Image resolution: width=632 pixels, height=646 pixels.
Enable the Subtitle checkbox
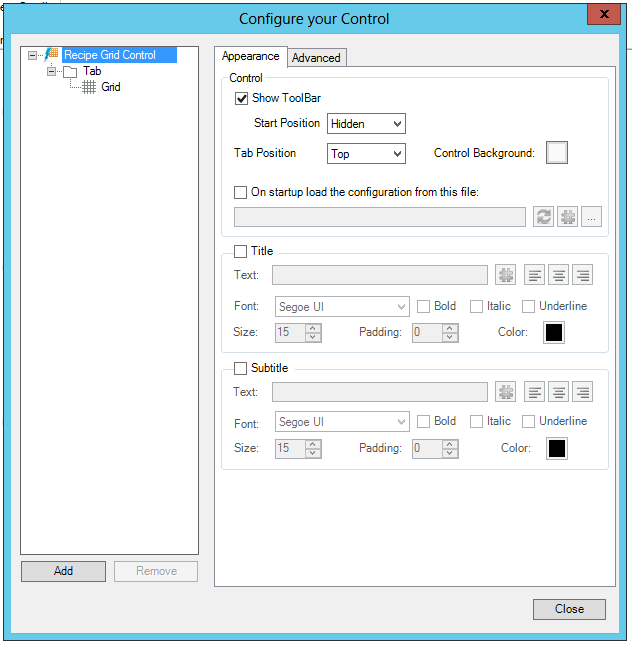pos(241,368)
